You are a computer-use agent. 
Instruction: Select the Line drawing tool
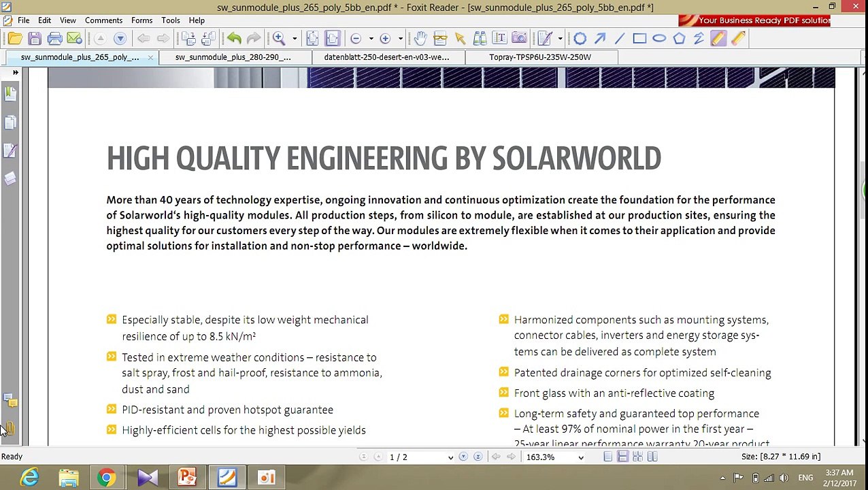coord(620,39)
